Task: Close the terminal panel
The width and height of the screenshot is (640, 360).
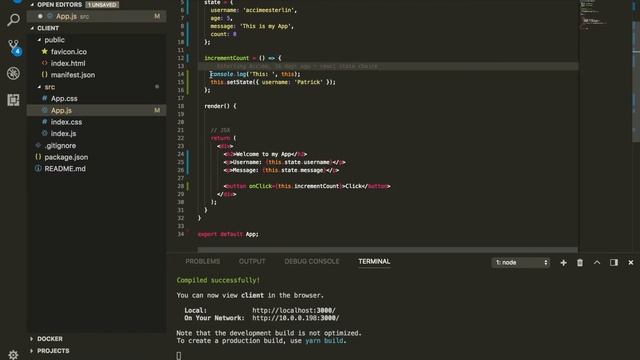Action: pyautogui.click(x=631, y=262)
